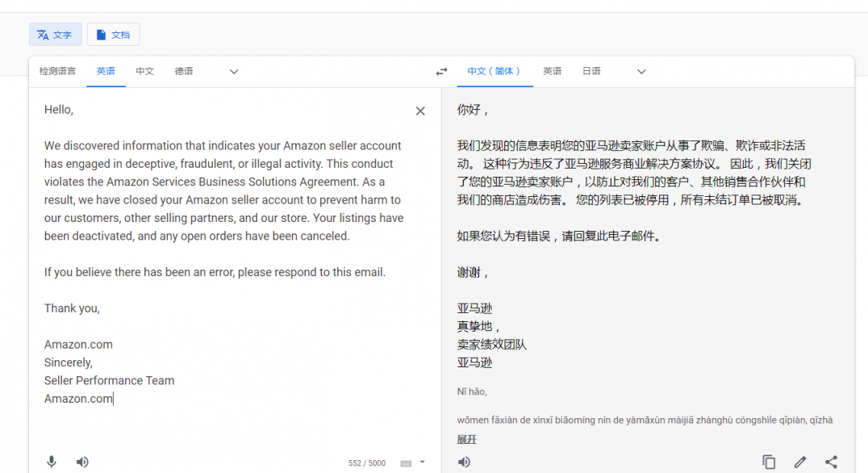The image size is (868, 473).
Task: Clear the source text with X icon
Action: click(420, 111)
